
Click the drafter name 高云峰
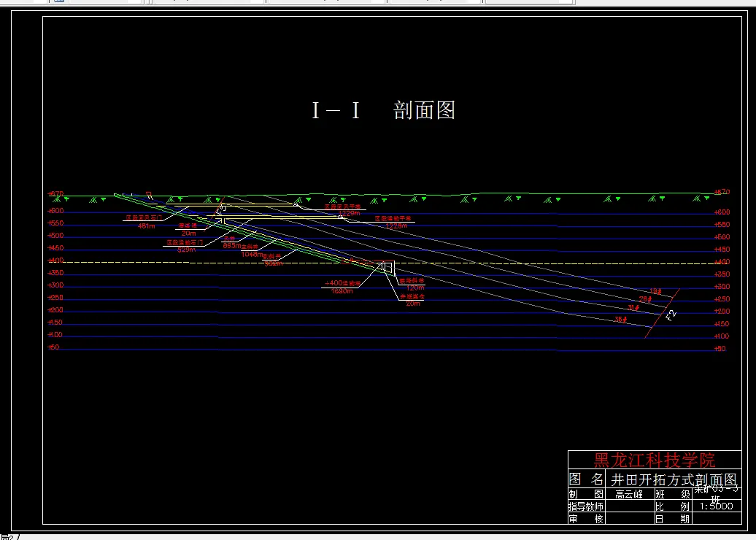pos(629,494)
